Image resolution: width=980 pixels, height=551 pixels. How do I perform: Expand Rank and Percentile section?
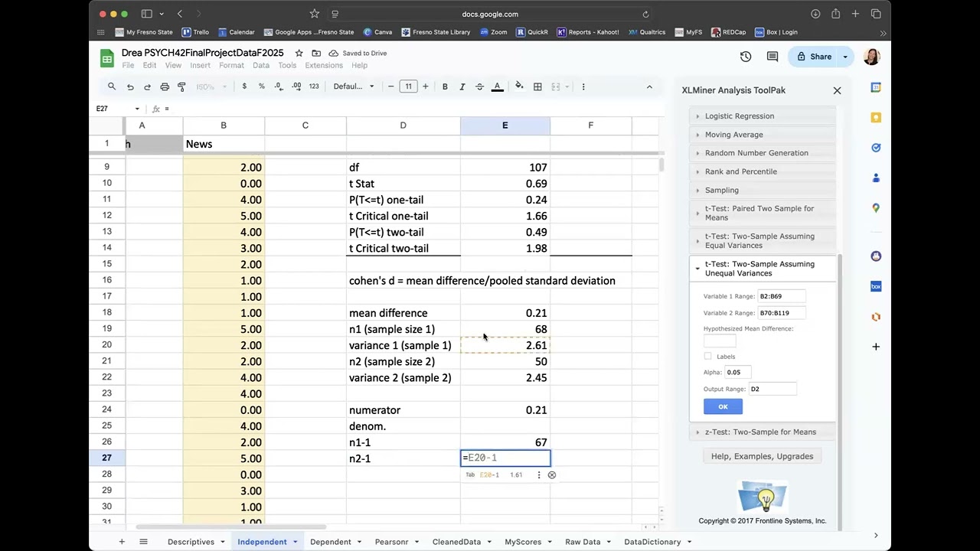(763, 171)
